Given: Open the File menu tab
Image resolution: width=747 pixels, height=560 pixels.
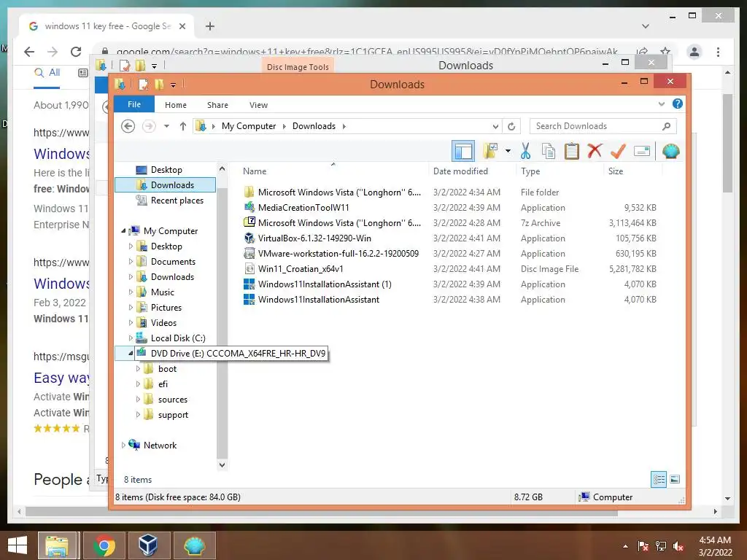Looking at the screenshot, I should pyautogui.click(x=134, y=104).
